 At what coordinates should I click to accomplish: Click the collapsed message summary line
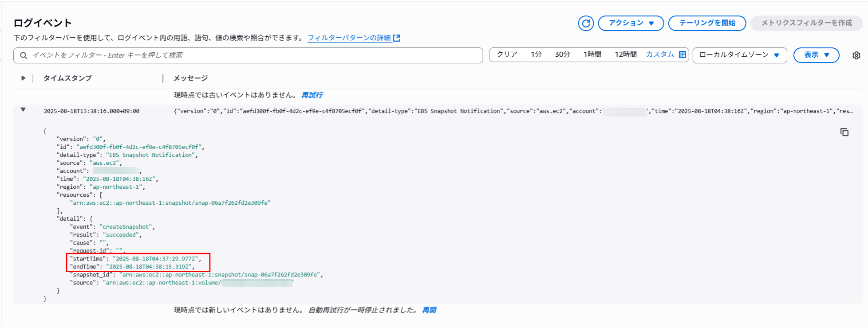click(513, 111)
